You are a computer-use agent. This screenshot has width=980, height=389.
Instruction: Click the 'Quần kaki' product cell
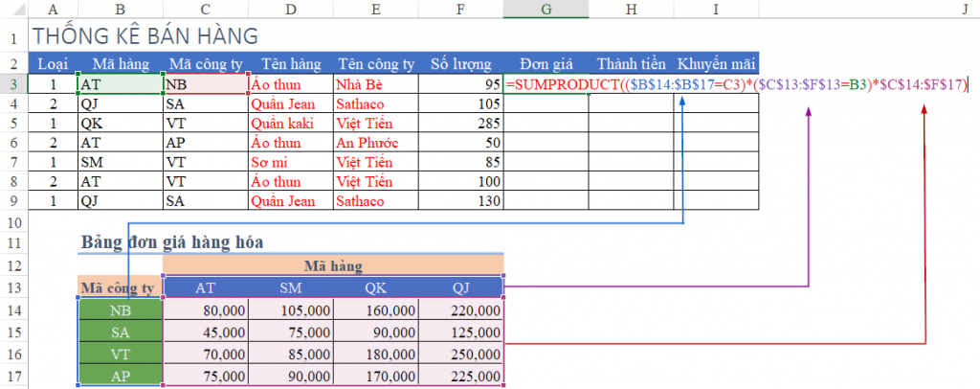[x=291, y=124]
